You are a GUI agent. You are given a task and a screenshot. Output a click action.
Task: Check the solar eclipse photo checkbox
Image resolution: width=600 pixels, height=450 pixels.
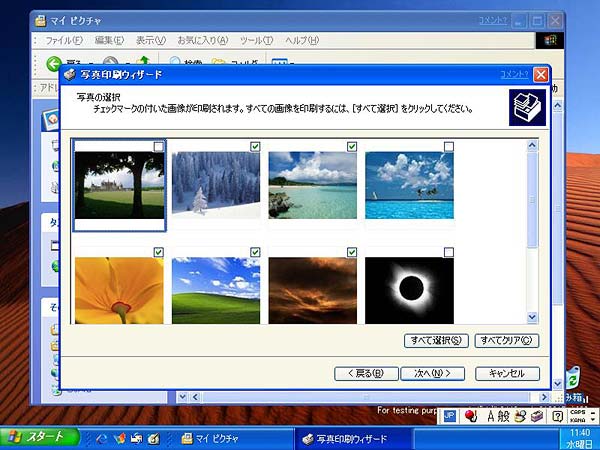click(x=449, y=252)
